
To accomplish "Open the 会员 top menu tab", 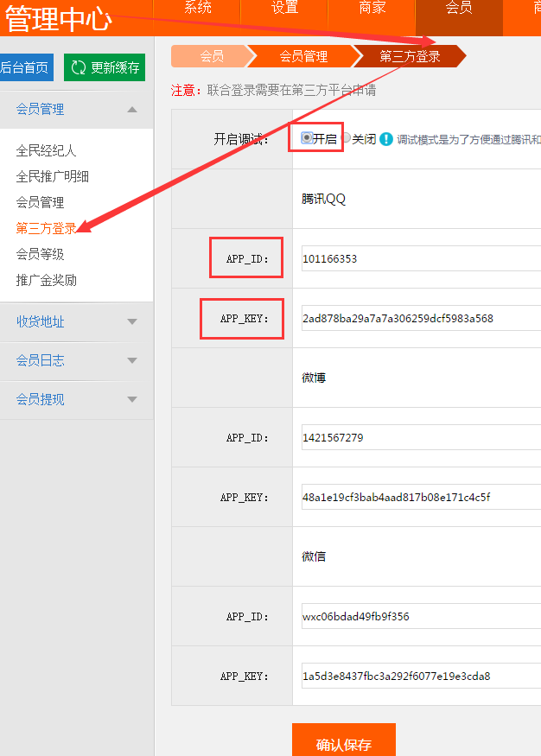I will coord(459,17).
